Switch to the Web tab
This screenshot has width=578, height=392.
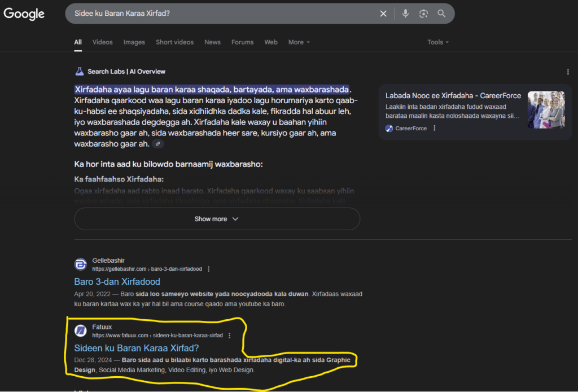click(271, 42)
